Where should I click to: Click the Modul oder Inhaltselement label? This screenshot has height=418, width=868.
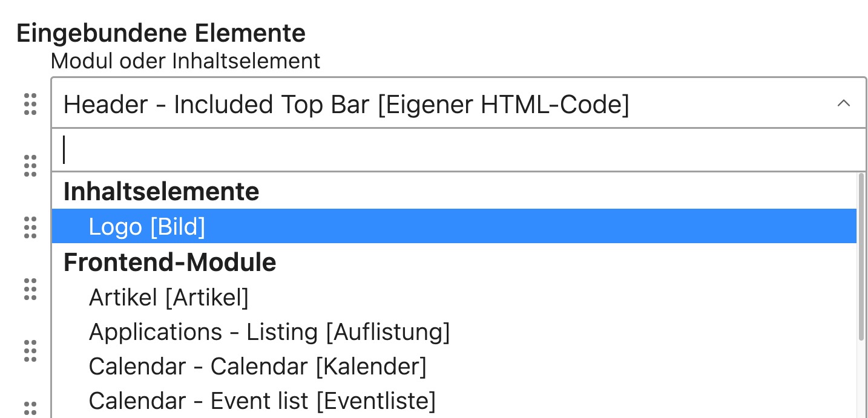click(x=186, y=60)
